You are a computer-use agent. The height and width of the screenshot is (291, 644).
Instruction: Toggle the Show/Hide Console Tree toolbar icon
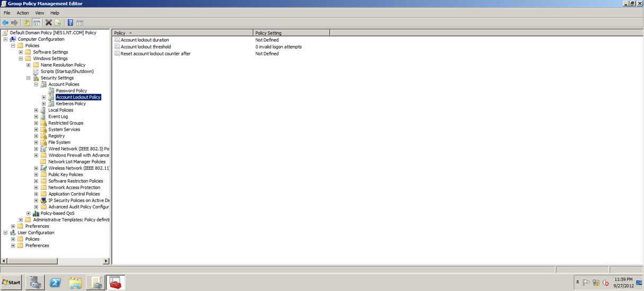coord(37,23)
